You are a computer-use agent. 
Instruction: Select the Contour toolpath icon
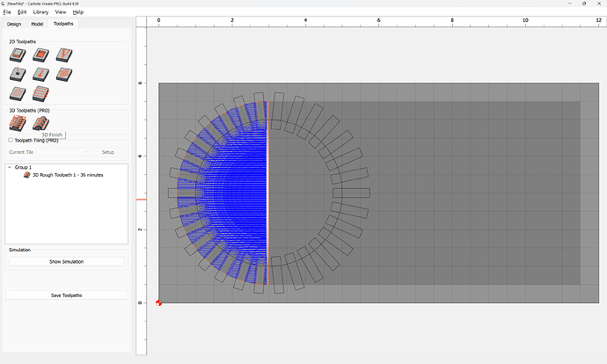[18, 55]
